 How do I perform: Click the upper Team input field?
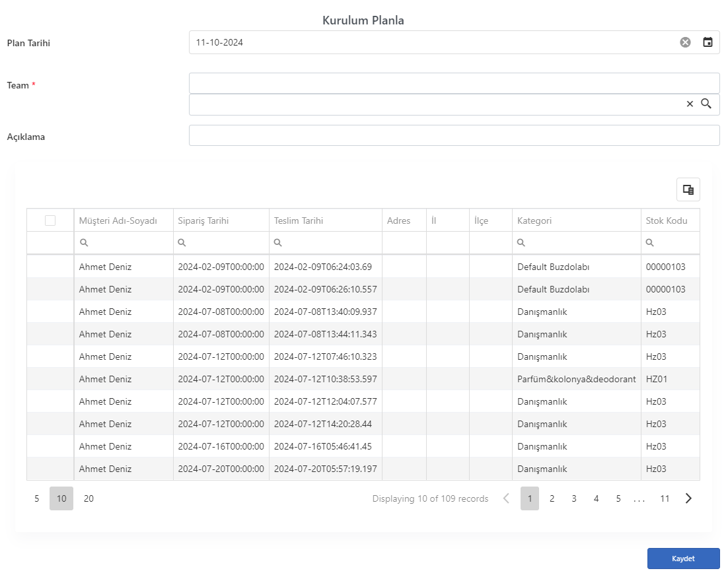454,83
